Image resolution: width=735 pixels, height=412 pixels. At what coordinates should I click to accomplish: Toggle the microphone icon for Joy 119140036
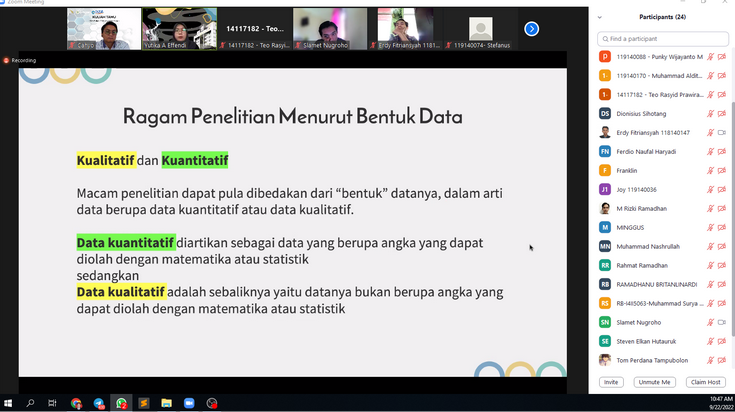coord(710,189)
